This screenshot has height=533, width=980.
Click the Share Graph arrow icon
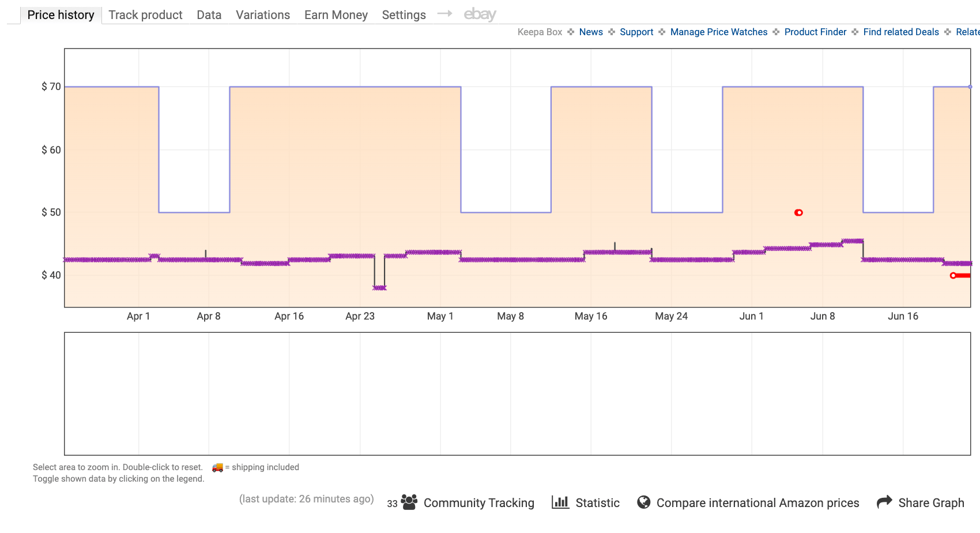point(884,502)
